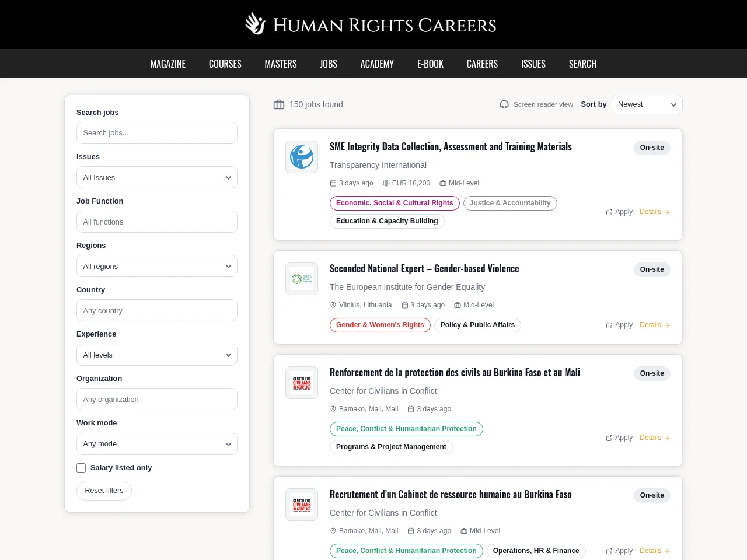Toggle the Salary listed only checkbox
Viewport: 747px width, 560px height.
click(x=81, y=468)
